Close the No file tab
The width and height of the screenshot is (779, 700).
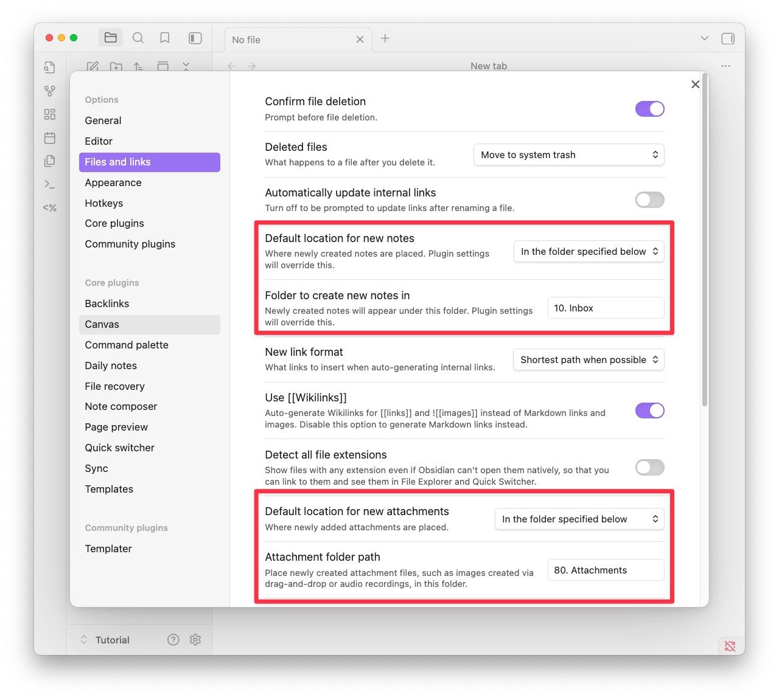[360, 40]
